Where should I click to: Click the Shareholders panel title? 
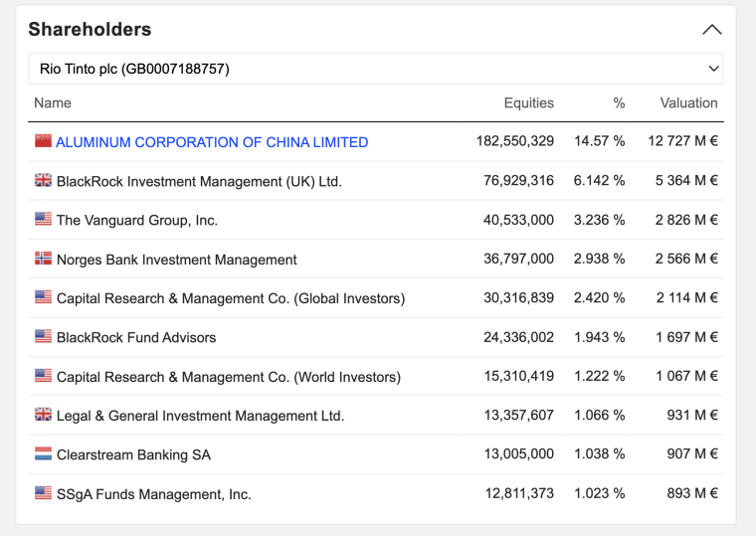point(90,30)
